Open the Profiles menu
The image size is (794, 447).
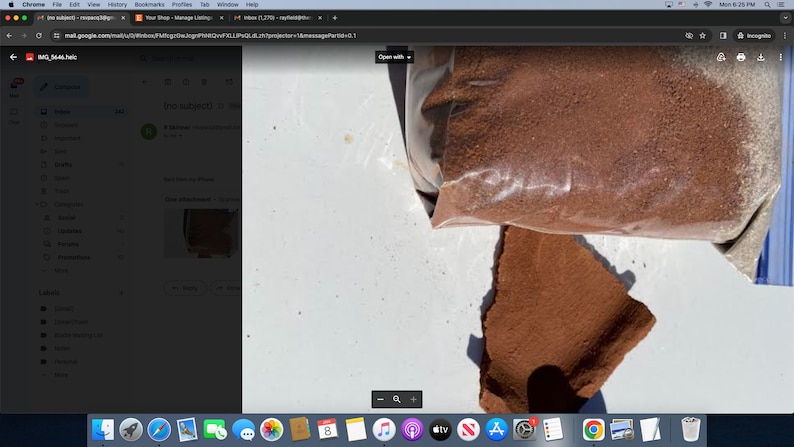[x=182, y=5]
